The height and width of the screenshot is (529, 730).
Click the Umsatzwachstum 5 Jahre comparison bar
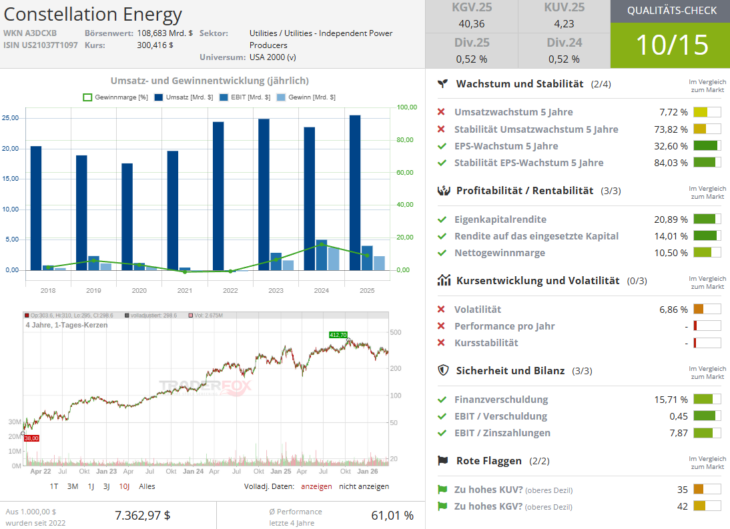(x=706, y=112)
